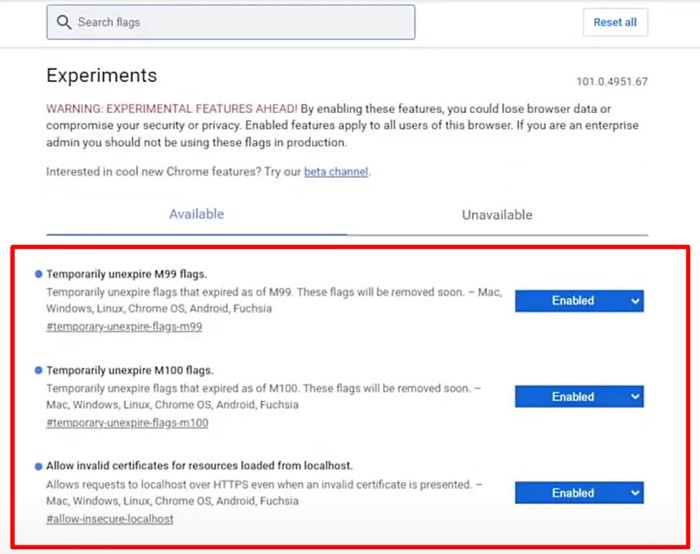Screen dimensions: 700x554
Task: Open the Enabled dropdown for M100 flags
Action: coord(579,396)
